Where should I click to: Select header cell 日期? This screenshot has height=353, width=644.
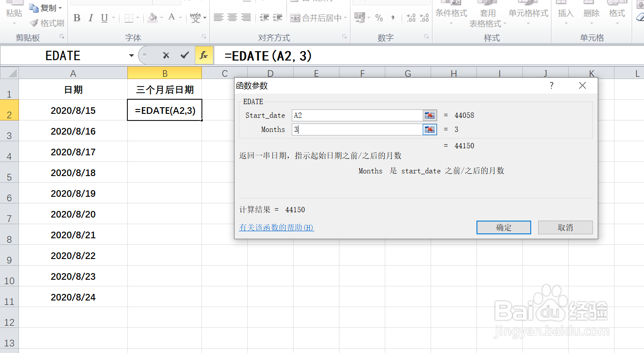(x=73, y=90)
